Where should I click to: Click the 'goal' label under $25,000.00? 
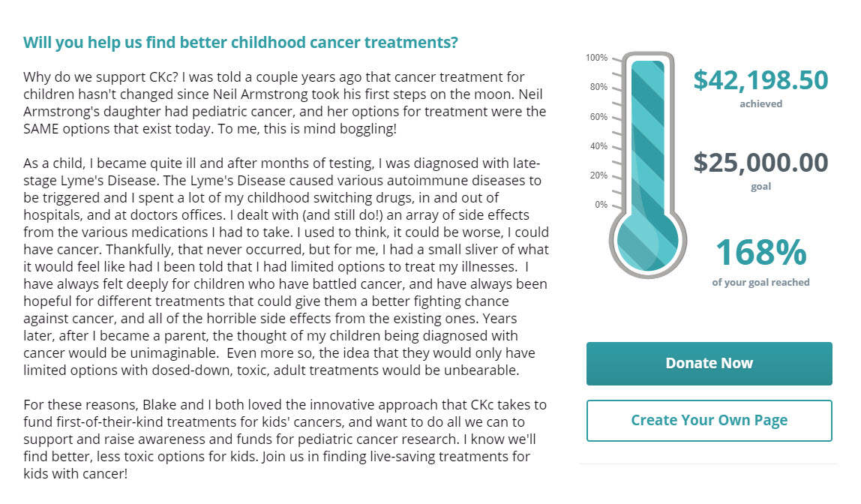(x=760, y=187)
